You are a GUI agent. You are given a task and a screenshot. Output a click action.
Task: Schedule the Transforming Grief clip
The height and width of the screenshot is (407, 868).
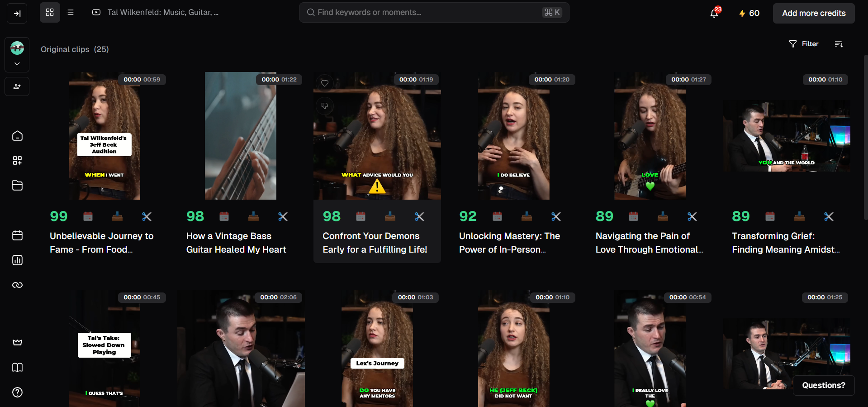[x=770, y=216]
